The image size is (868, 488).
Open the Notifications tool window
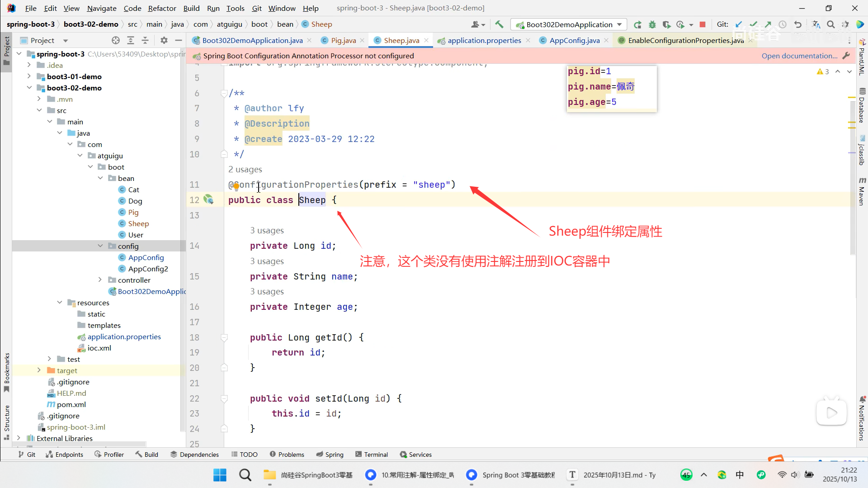point(862,418)
